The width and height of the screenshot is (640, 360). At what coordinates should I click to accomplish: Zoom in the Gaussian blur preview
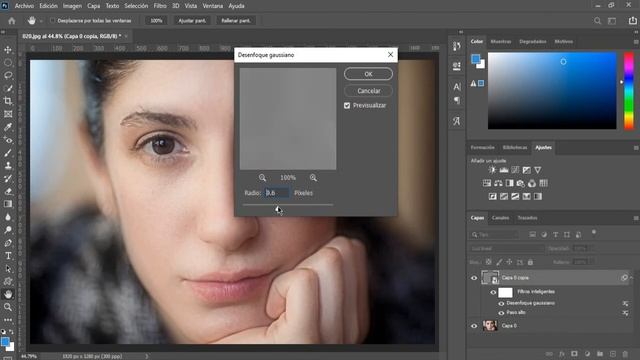313,178
